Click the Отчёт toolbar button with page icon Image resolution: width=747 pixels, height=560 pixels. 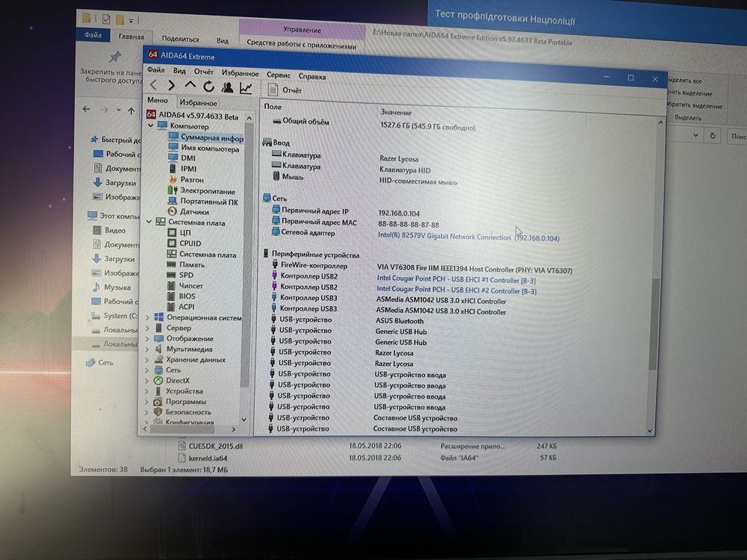(x=285, y=90)
